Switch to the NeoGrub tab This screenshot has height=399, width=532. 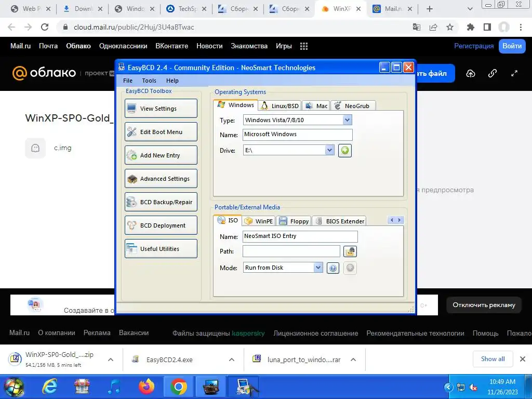(x=353, y=106)
